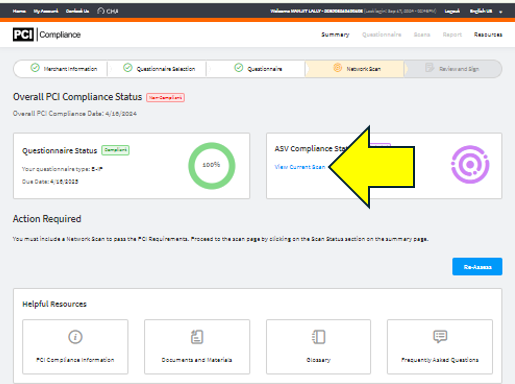Click the Frequently Asked Questions speech icon
The width and height of the screenshot is (515, 384).
(x=440, y=337)
